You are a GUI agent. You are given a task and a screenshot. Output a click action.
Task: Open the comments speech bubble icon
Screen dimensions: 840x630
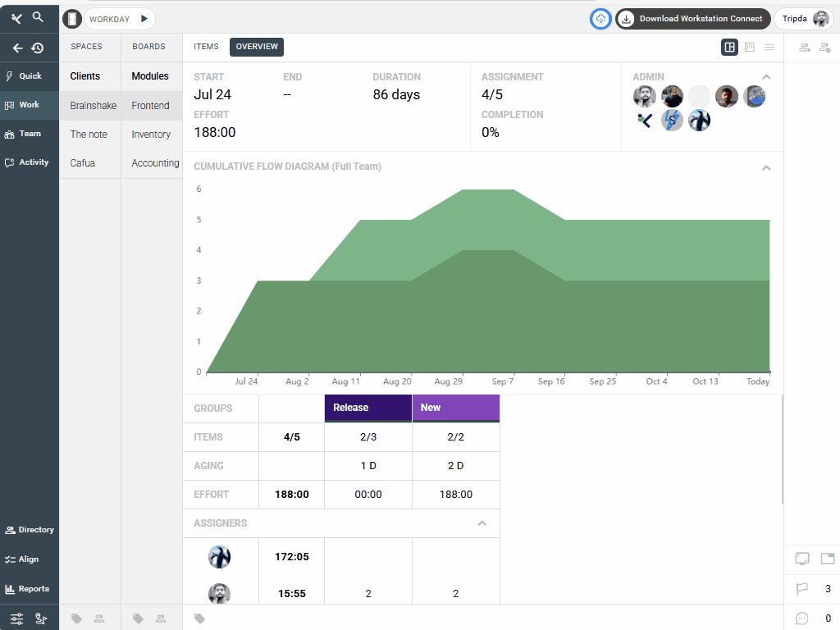[802, 619]
